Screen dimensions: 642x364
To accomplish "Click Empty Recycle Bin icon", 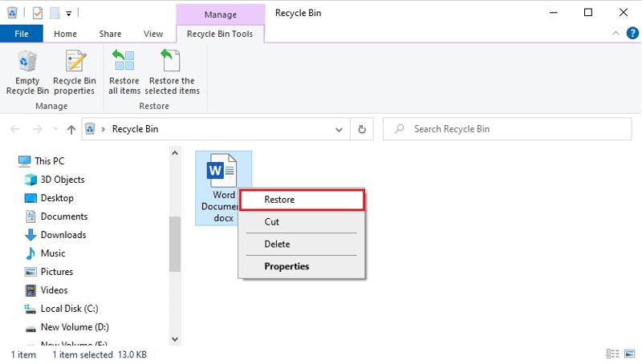I will pyautogui.click(x=27, y=73).
